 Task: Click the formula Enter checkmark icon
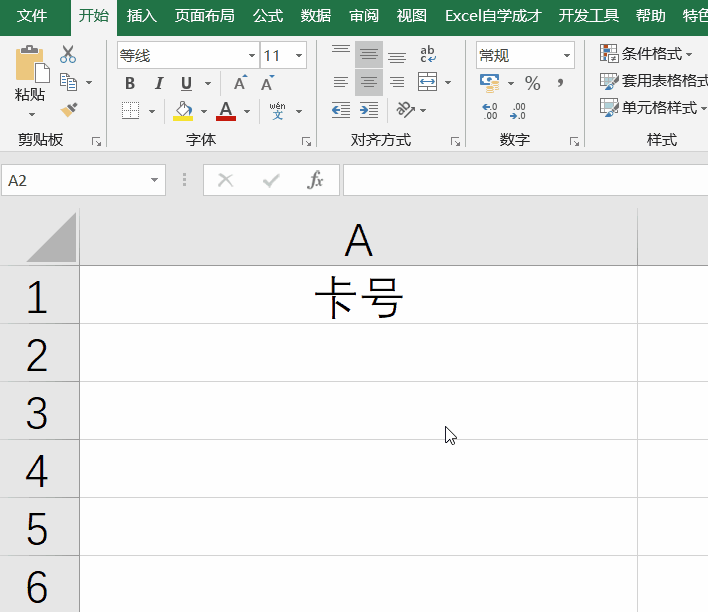[271, 181]
